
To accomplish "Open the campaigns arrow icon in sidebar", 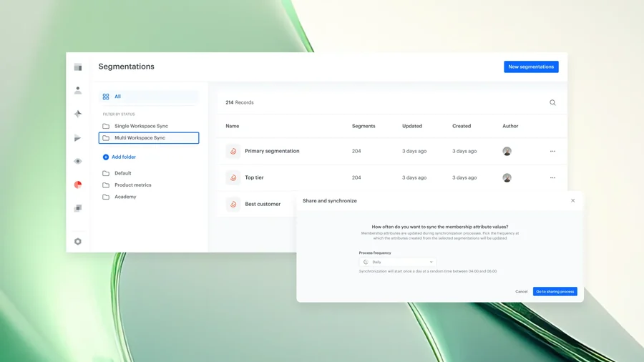I will (x=77, y=138).
